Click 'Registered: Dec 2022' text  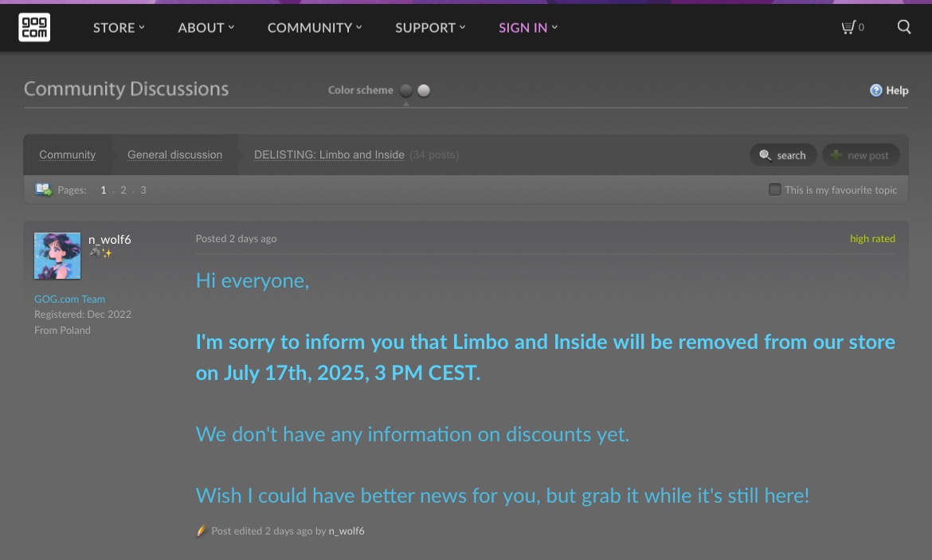pyautogui.click(x=83, y=314)
